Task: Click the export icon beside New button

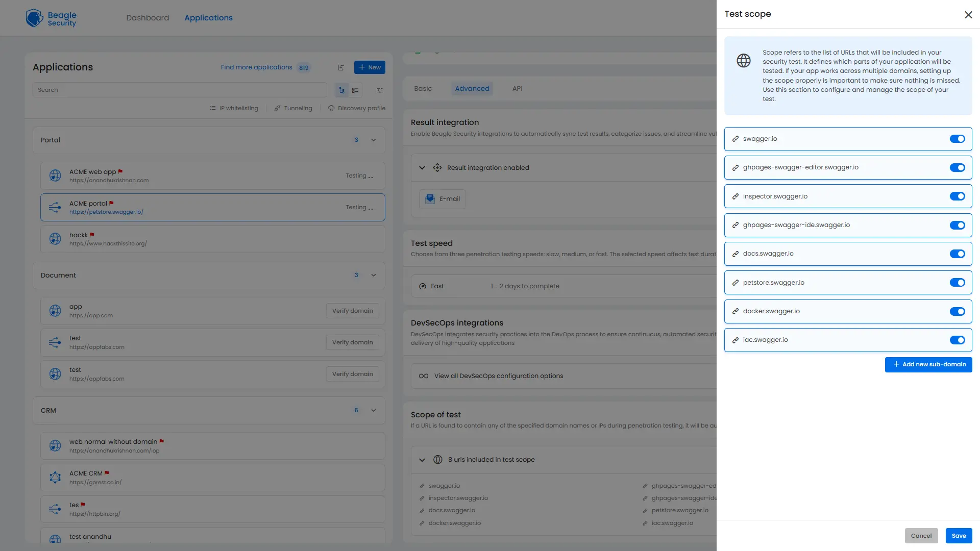Action: (x=341, y=67)
